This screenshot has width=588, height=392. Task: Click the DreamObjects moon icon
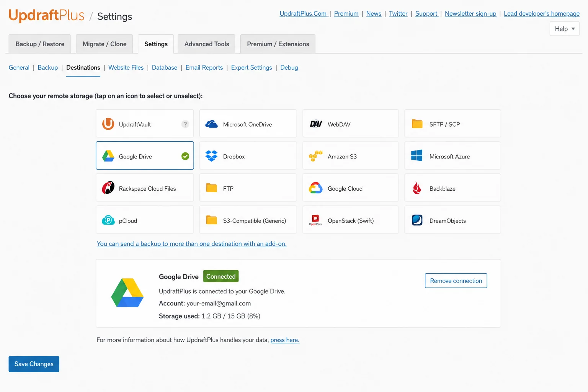tap(417, 220)
